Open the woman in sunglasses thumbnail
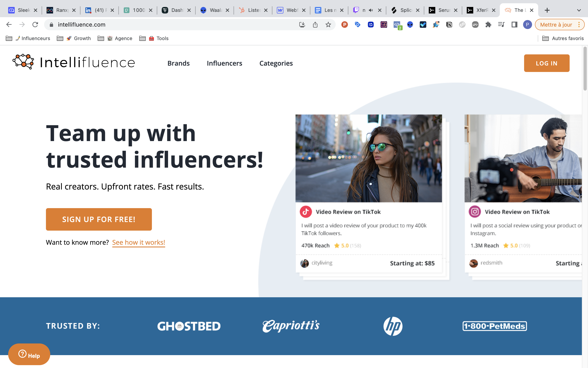 (369, 158)
